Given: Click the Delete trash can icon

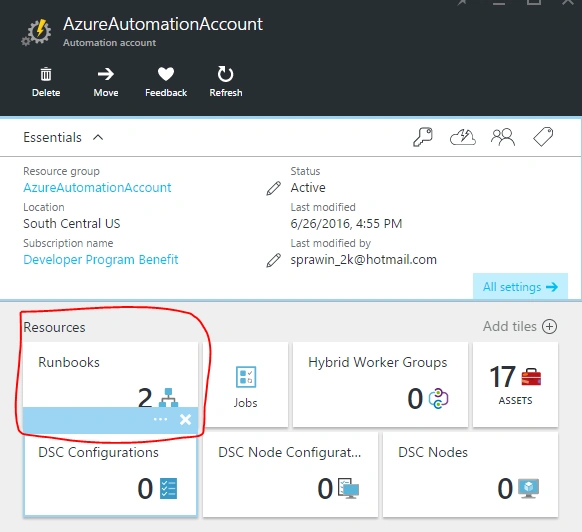Looking at the screenshot, I should tap(46, 74).
